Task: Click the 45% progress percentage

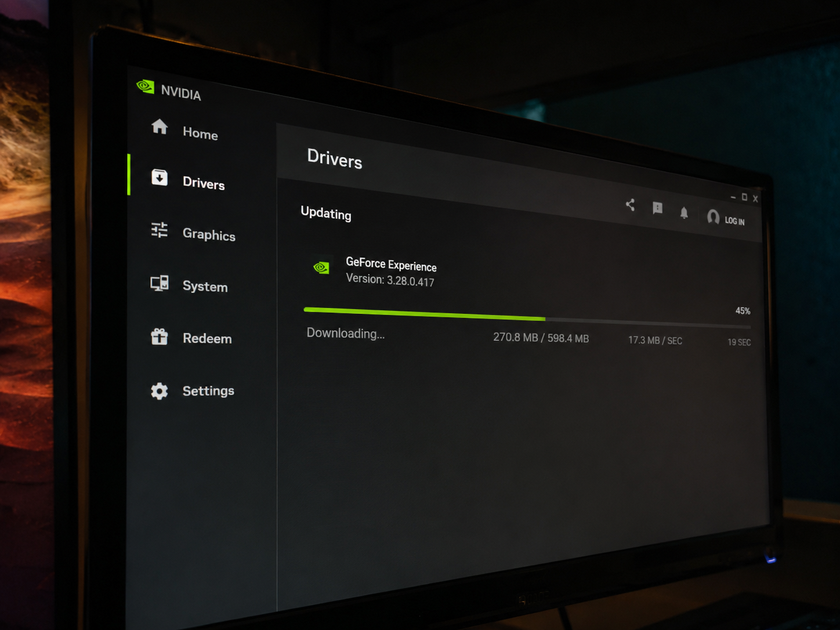Action: pyautogui.click(x=743, y=311)
